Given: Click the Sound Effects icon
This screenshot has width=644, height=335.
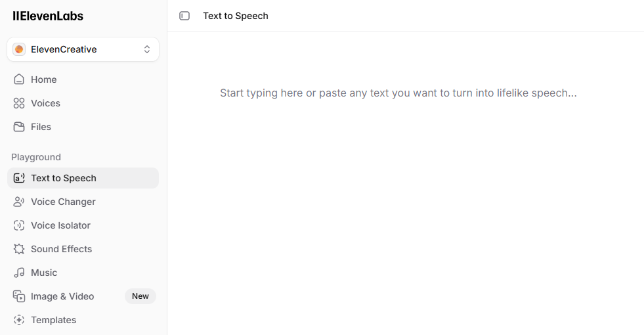Looking at the screenshot, I should click(x=19, y=249).
